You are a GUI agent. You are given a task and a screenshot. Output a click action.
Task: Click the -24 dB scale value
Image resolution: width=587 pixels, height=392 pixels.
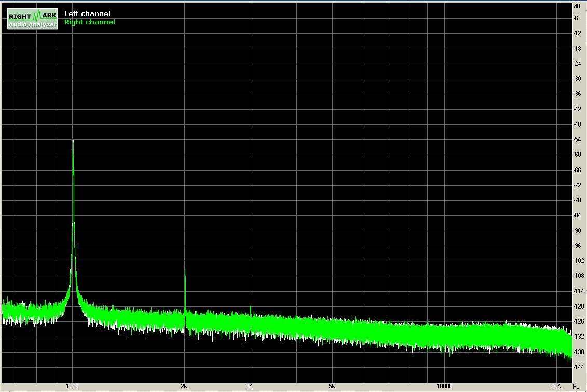[577, 64]
